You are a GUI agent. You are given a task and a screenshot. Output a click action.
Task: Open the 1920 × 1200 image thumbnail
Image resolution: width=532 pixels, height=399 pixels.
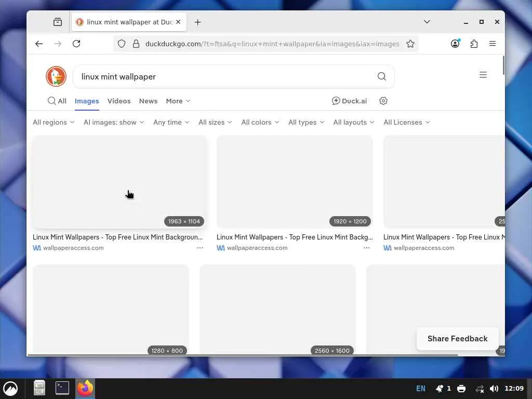point(295,182)
